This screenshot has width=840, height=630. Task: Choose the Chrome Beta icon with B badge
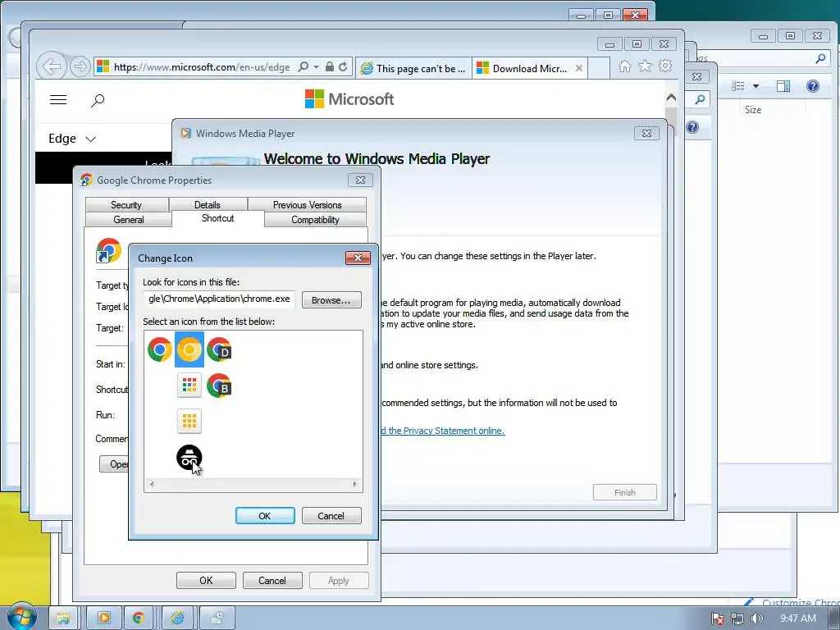[218, 386]
